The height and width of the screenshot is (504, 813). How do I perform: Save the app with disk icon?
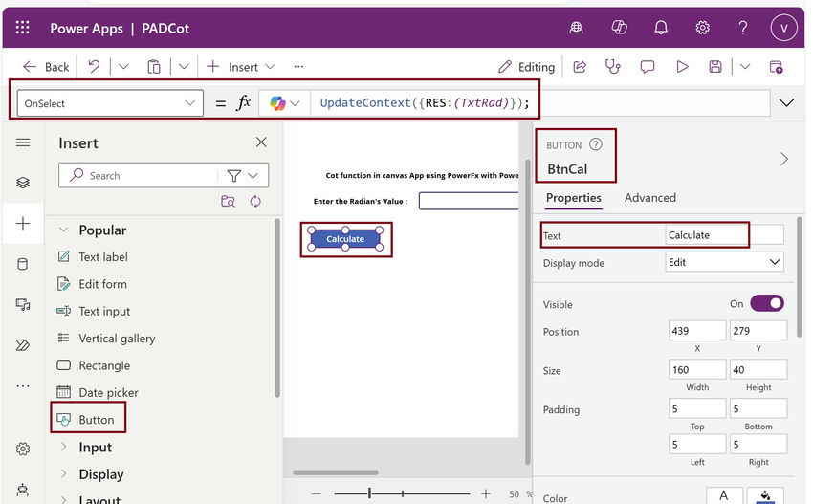tap(715, 66)
